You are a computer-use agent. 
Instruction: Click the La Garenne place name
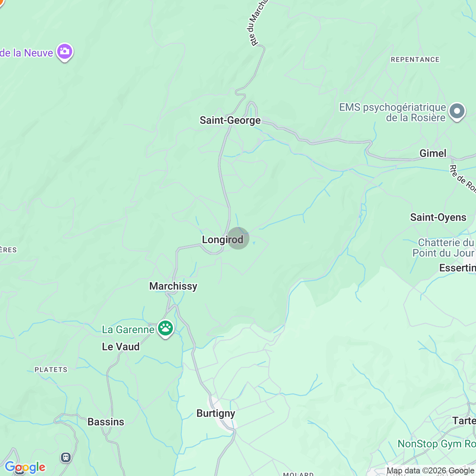pos(128,330)
